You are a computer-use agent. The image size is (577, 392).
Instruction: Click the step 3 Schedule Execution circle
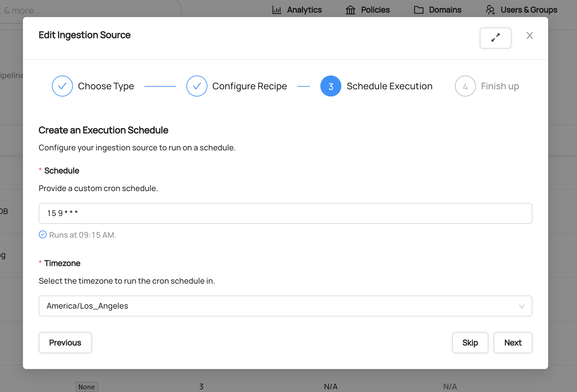[x=331, y=86]
